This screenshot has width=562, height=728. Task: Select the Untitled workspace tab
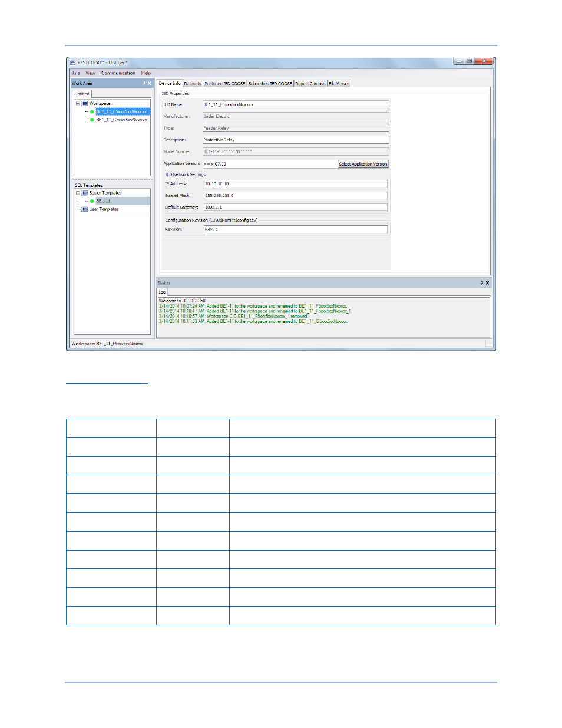coord(82,94)
